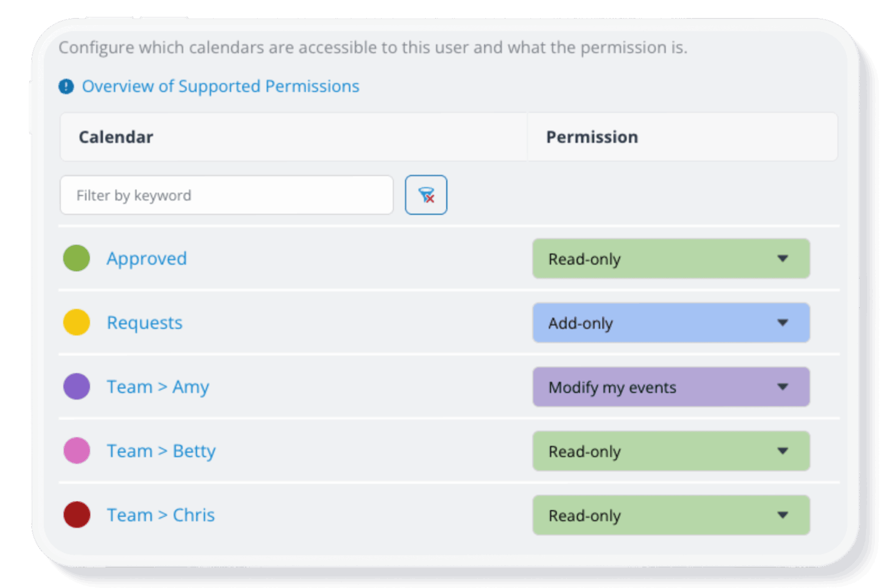Click the green Approved color dot

(x=77, y=258)
